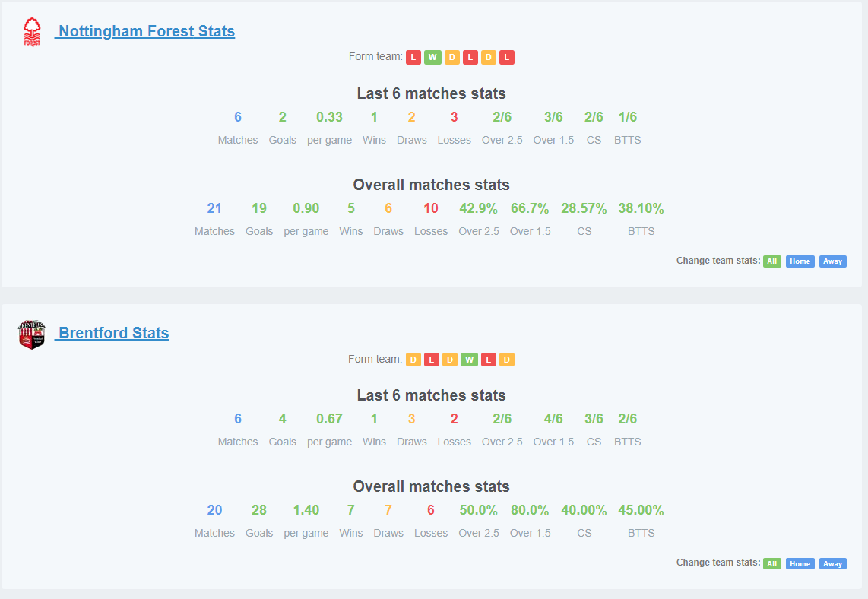Select Away stats for Nottingham Forest
Viewport: 868px width, 599px height.
[x=832, y=261]
